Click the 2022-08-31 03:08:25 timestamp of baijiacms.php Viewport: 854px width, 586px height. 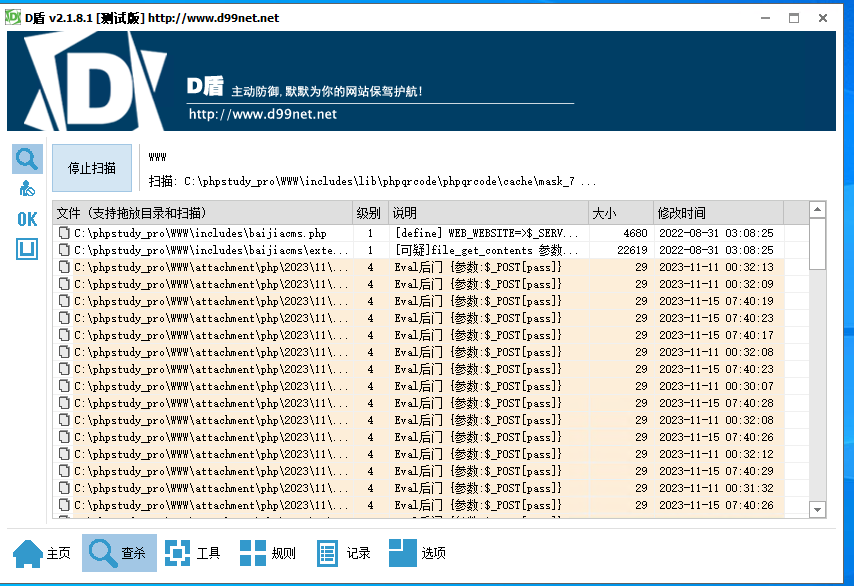[x=716, y=233]
